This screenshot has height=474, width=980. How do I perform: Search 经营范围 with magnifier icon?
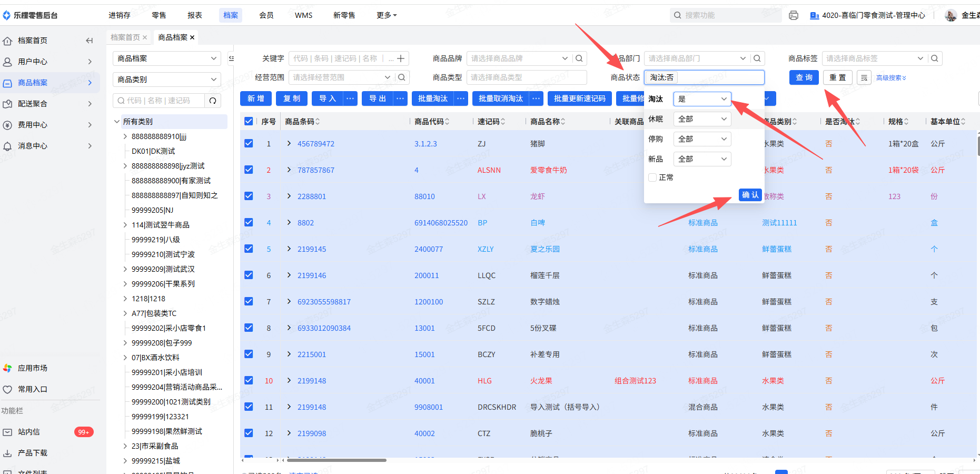pyautogui.click(x=402, y=77)
